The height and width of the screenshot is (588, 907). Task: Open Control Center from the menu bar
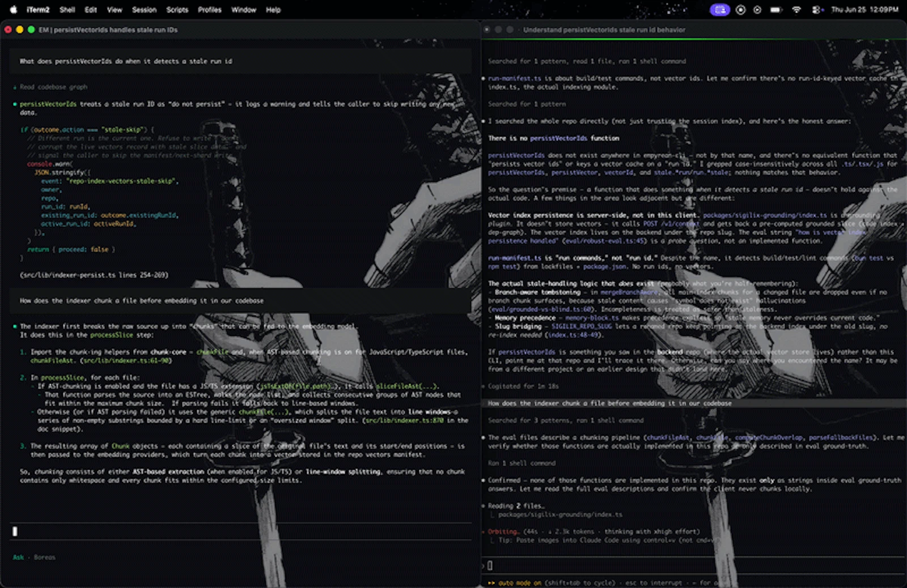(817, 10)
